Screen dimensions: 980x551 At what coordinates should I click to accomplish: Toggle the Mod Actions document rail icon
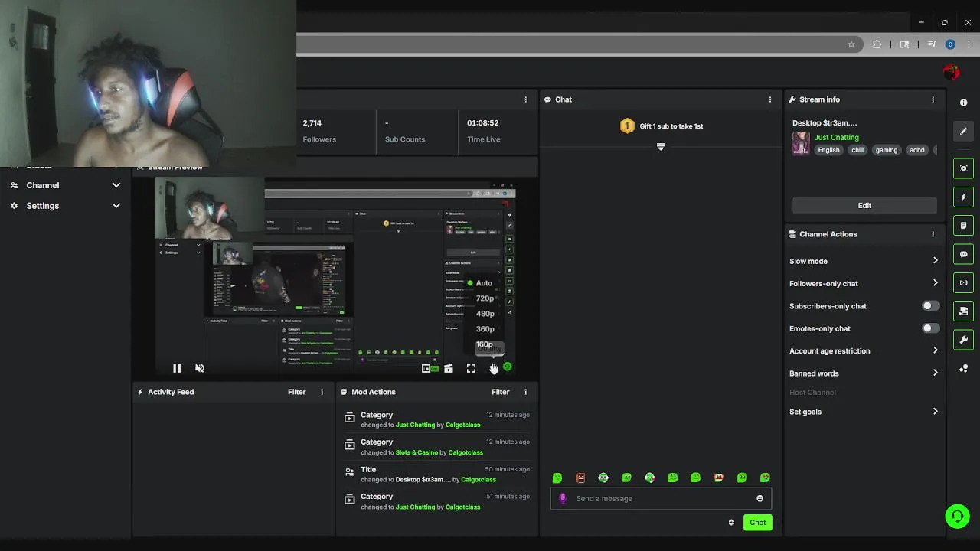click(x=963, y=226)
